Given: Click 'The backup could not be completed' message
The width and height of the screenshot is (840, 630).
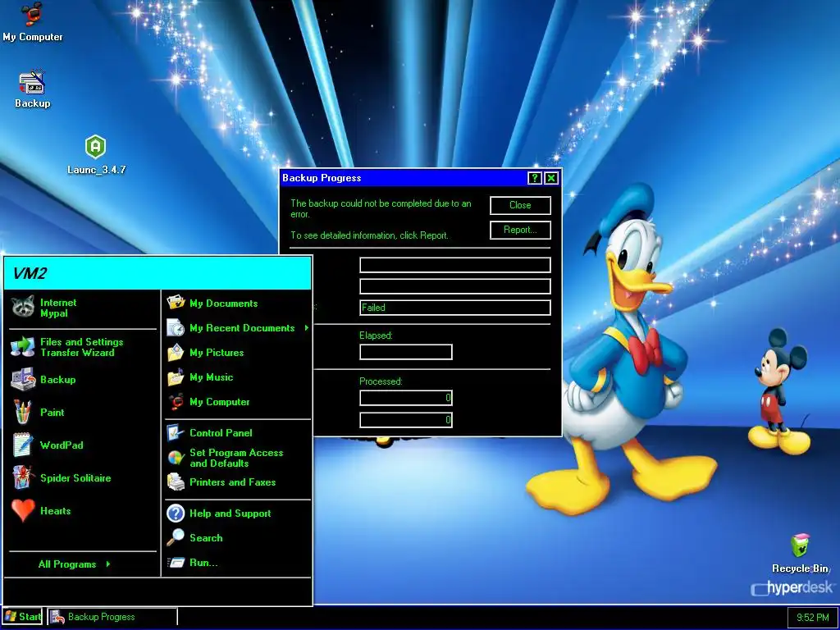Looking at the screenshot, I should pyautogui.click(x=381, y=208).
